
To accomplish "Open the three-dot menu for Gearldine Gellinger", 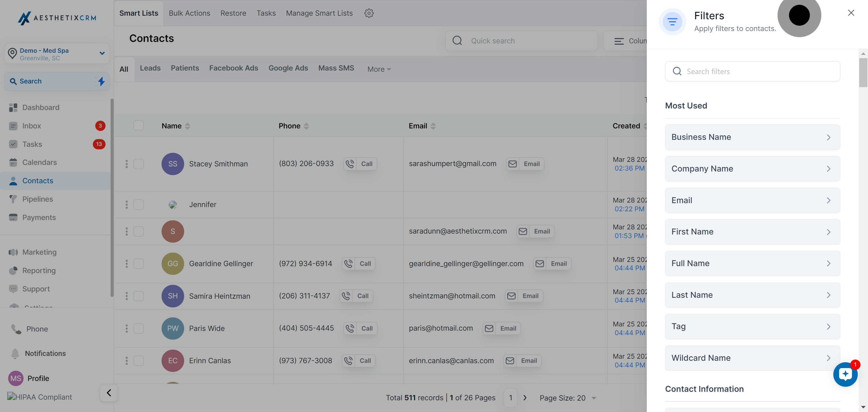I will (x=126, y=264).
